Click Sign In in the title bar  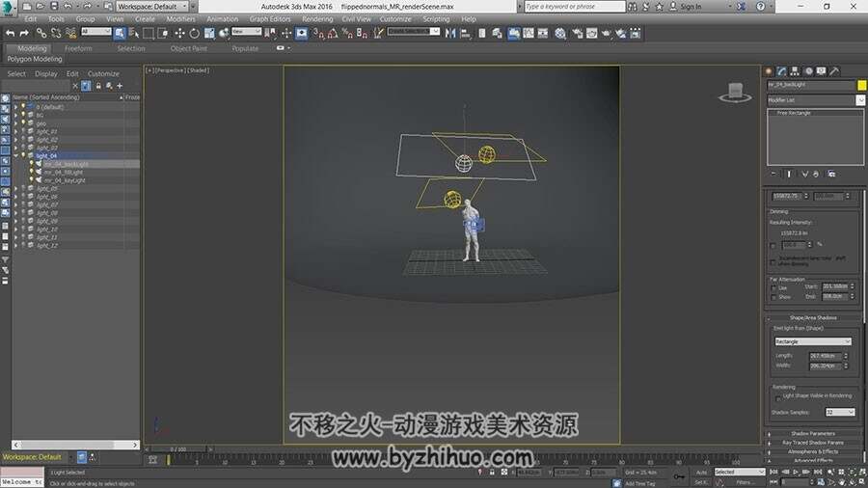pos(691,7)
